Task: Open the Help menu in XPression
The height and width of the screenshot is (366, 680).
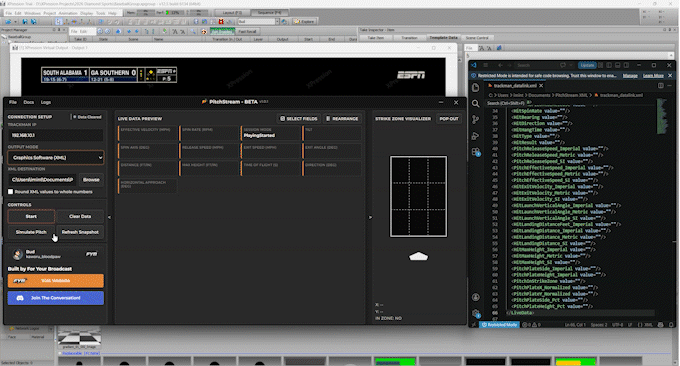Action: tap(112, 13)
